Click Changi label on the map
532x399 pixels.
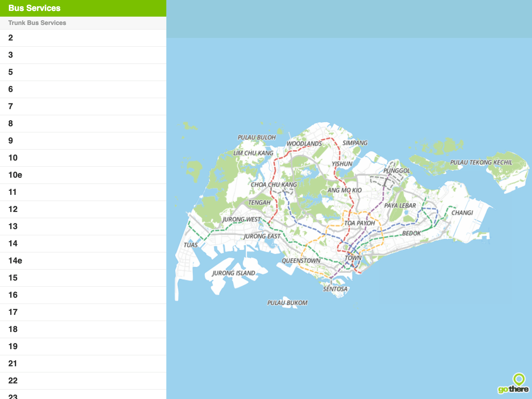click(462, 213)
